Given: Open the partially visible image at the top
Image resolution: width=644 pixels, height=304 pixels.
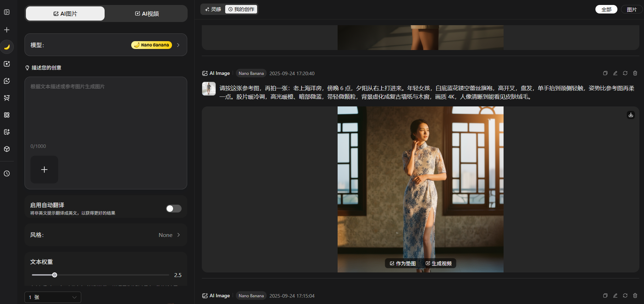Looking at the screenshot, I should tap(421, 38).
